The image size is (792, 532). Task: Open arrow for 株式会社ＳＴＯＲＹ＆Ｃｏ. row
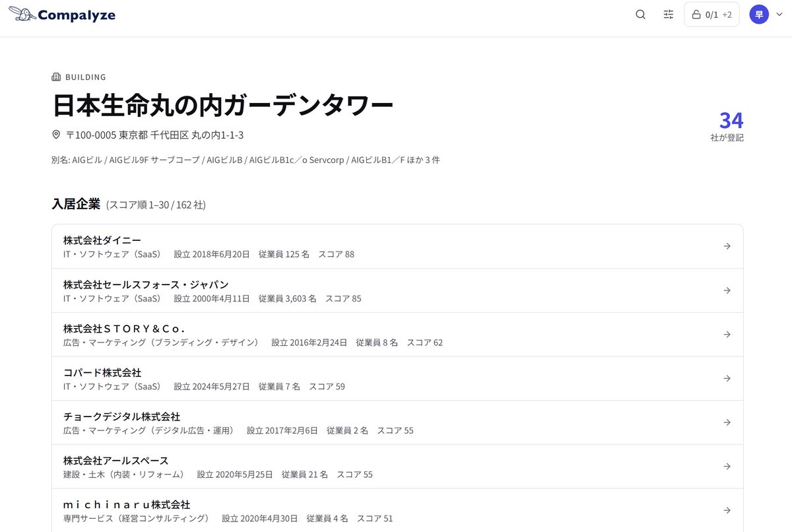pos(727,335)
